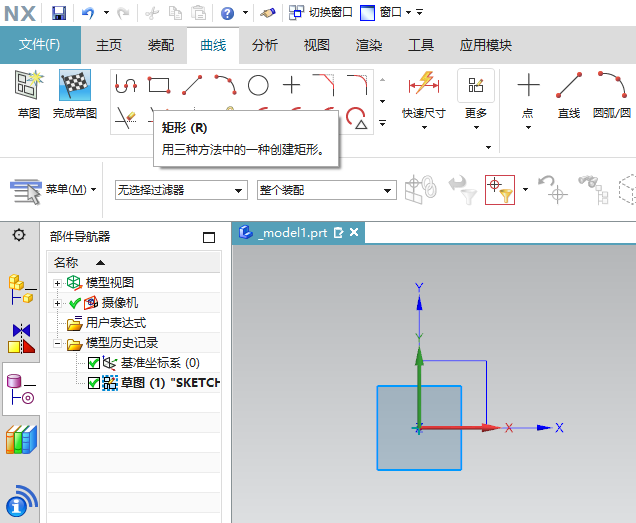Close the _model1.prt document tab
The height and width of the screenshot is (523, 636).
pyautogui.click(x=354, y=232)
